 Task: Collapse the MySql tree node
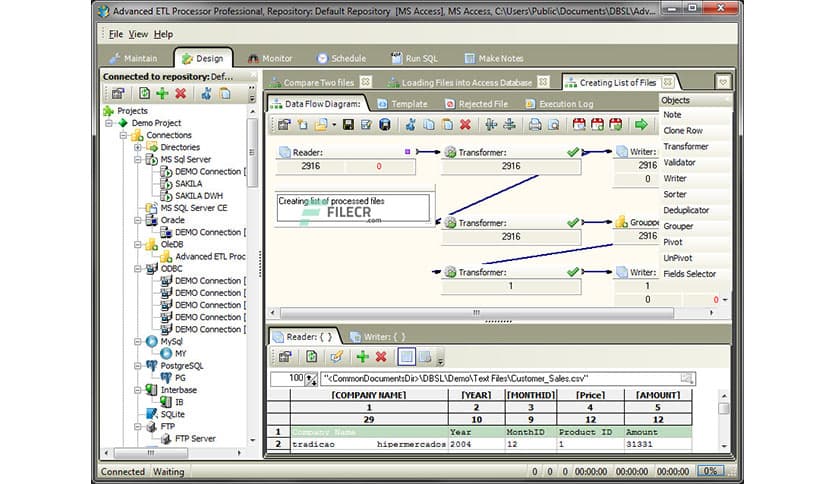coord(138,342)
